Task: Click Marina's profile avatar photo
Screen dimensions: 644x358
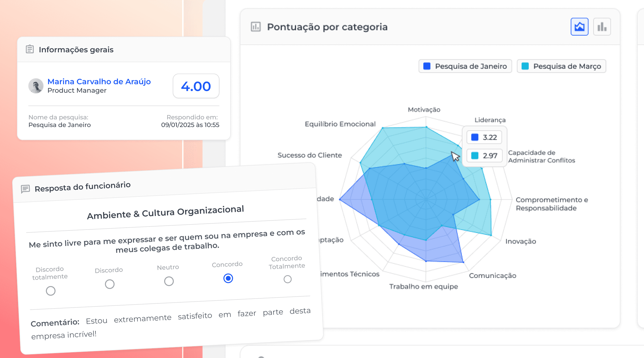Action: click(36, 86)
